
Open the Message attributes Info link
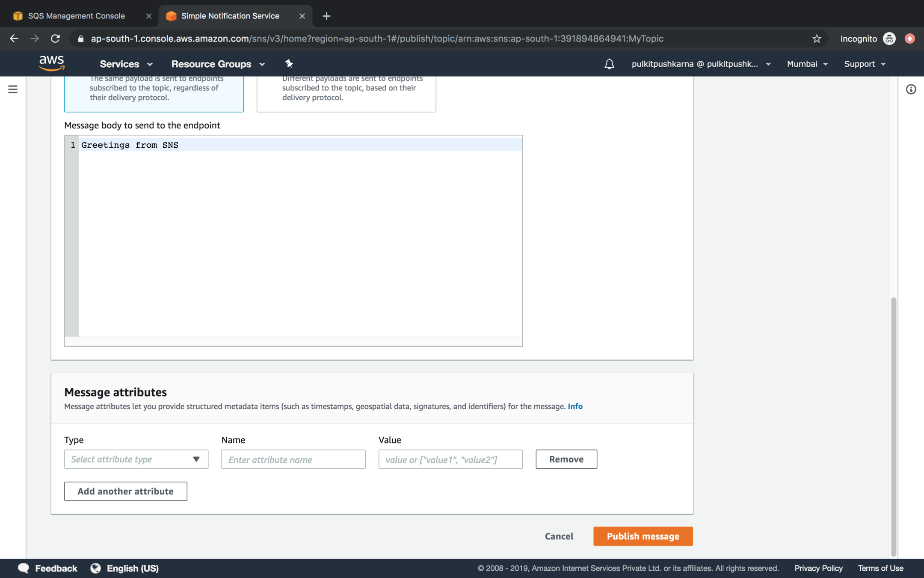[575, 406]
